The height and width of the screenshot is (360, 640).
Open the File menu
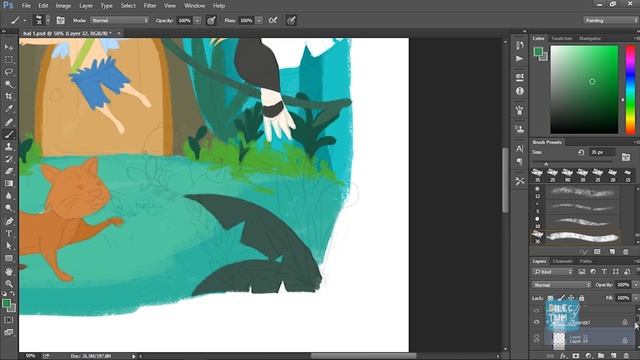click(x=26, y=6)
